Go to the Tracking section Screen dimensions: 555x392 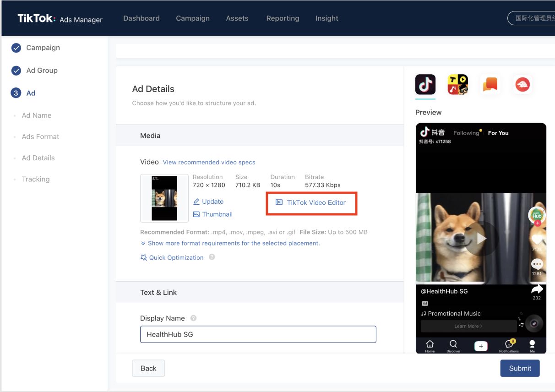click(x=35, y=179)
